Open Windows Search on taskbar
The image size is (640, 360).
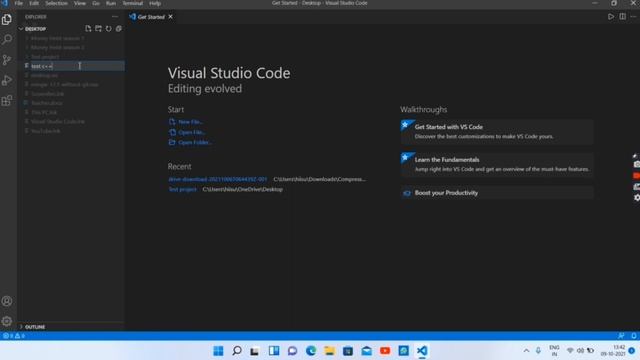tap(237, 351)
